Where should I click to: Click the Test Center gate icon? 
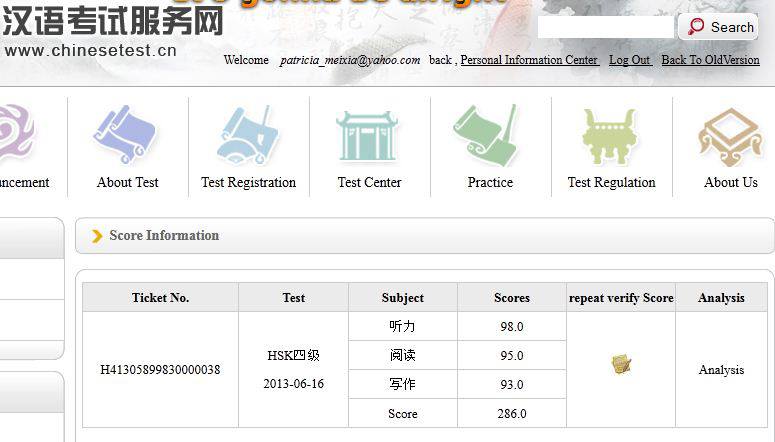click(x=368, y=135)
